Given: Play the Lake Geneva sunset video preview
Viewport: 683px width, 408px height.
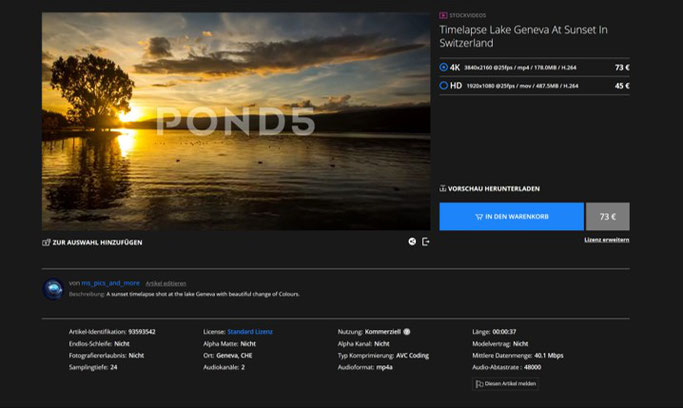Looking at the screenshot, I should [236, 121].
